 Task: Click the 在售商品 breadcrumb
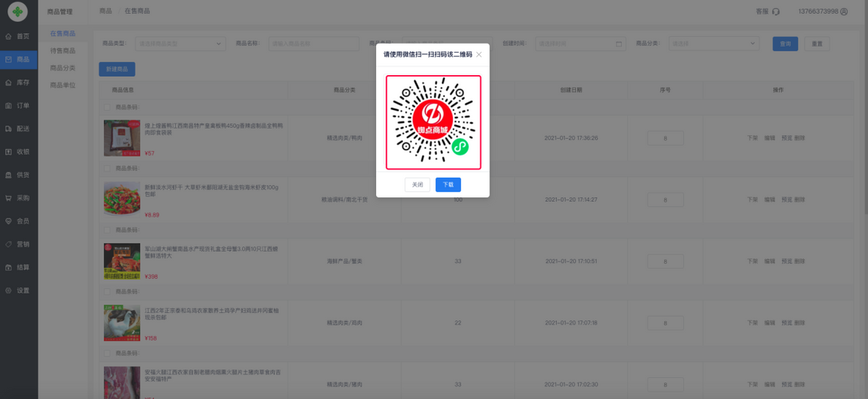(137, 12)
